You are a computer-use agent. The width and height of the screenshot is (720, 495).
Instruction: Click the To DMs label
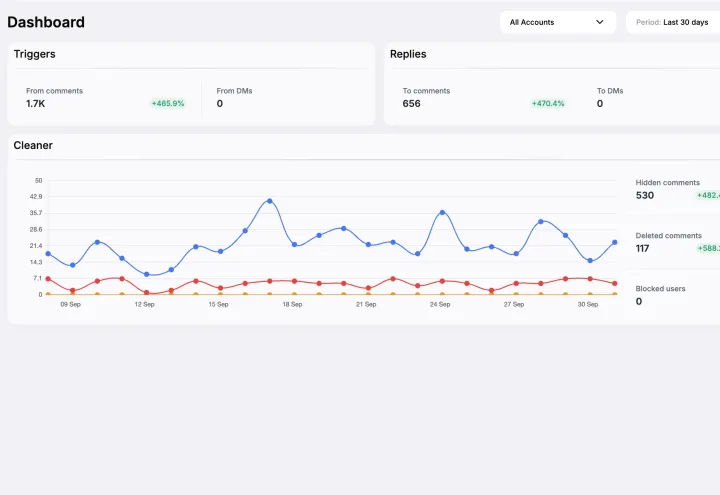[610, 91]
